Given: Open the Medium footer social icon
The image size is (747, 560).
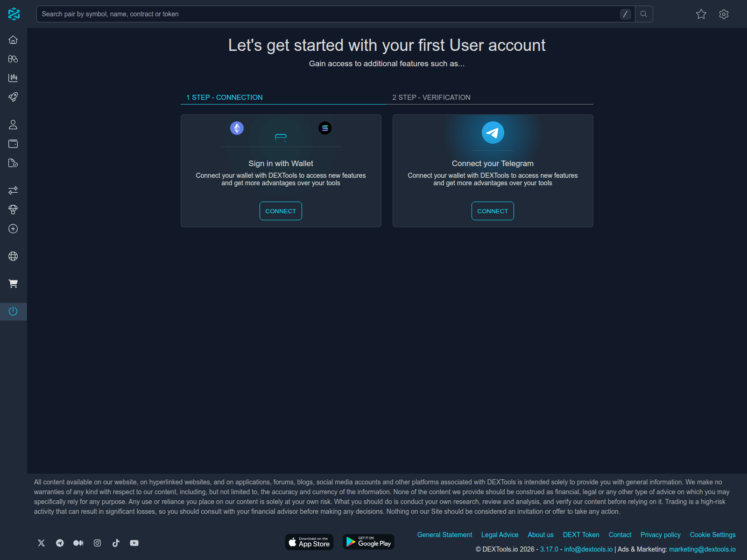Looking at the screenshot, I should click(x=78, y=543).
